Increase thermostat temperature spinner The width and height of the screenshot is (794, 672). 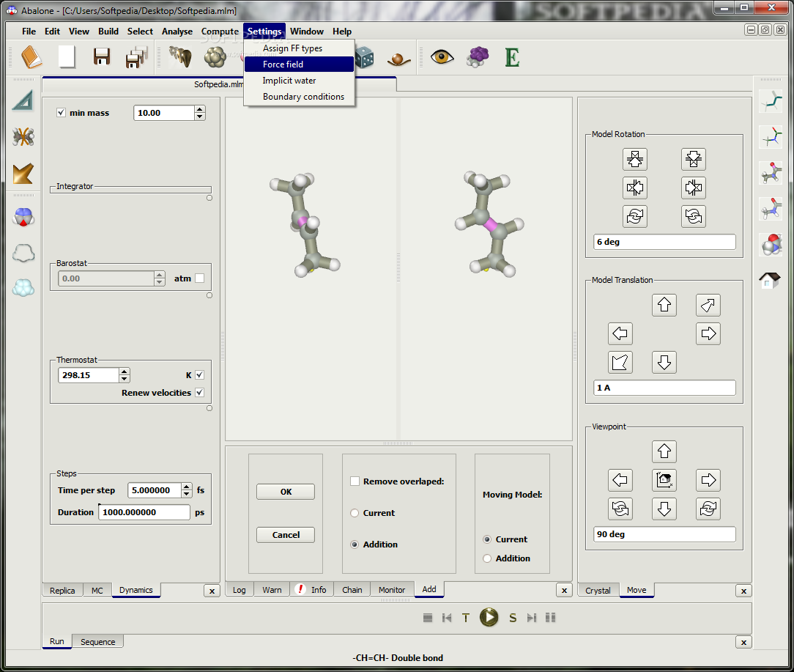coord(125,372)
